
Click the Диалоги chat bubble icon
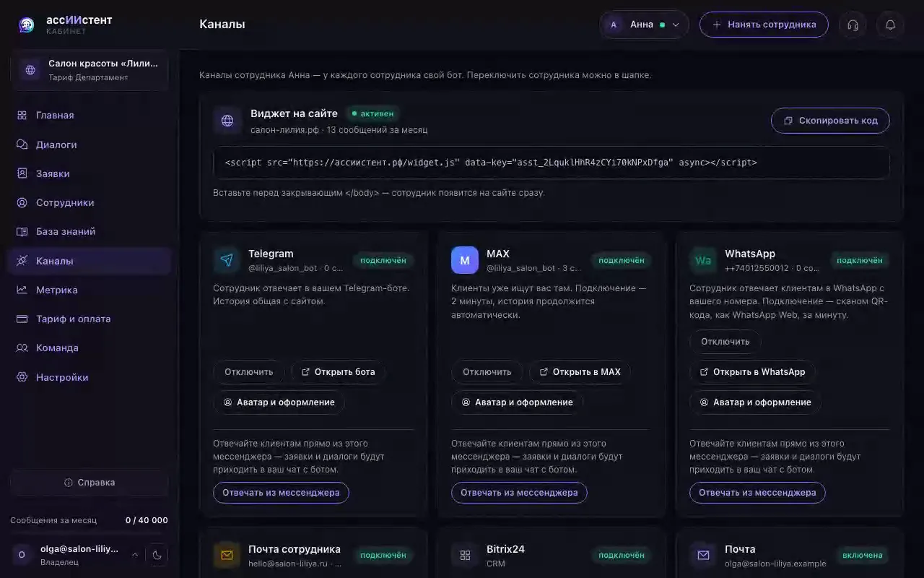pyautogui.click(x=22, y=144)
